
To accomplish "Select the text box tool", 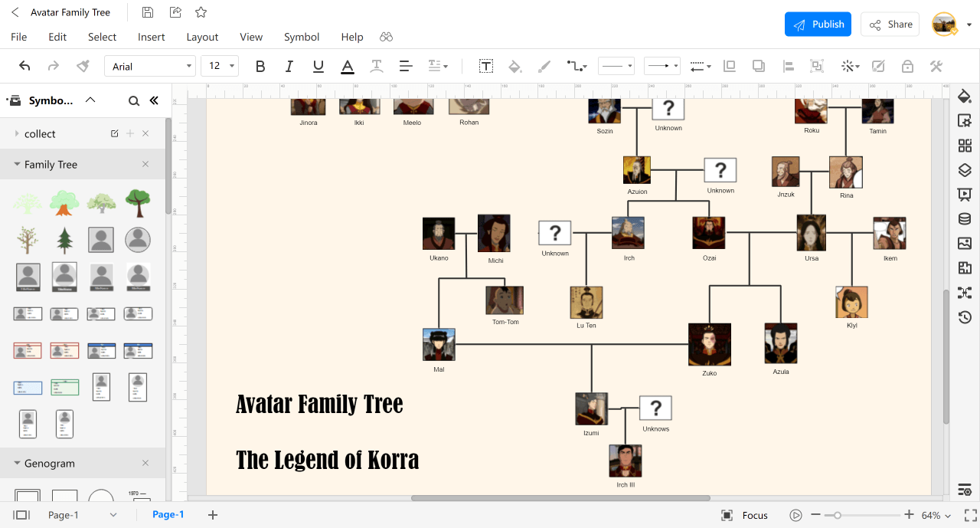I will [486, 66].
